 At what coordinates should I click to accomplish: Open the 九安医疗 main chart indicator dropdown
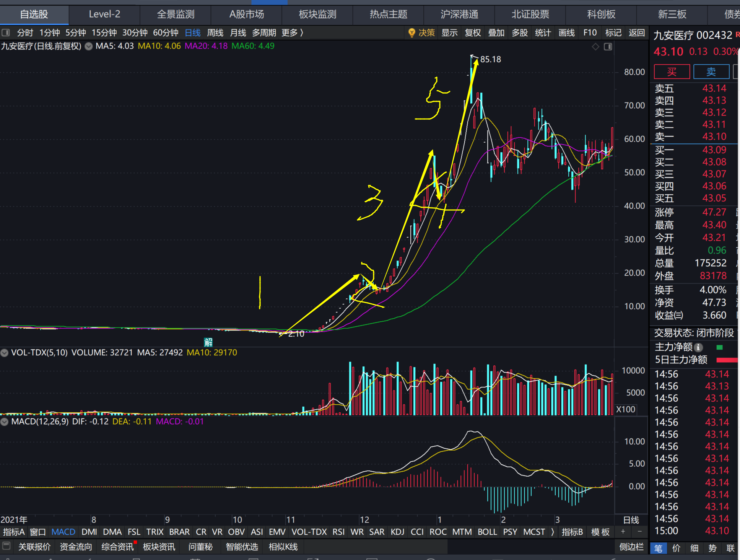89,47
